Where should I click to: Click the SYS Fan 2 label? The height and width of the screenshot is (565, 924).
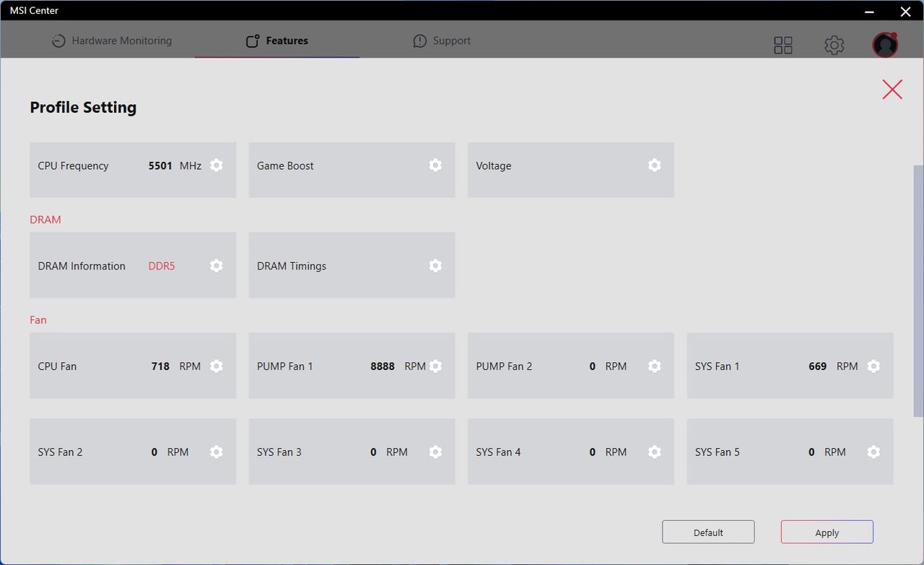[x=60, y=452]
